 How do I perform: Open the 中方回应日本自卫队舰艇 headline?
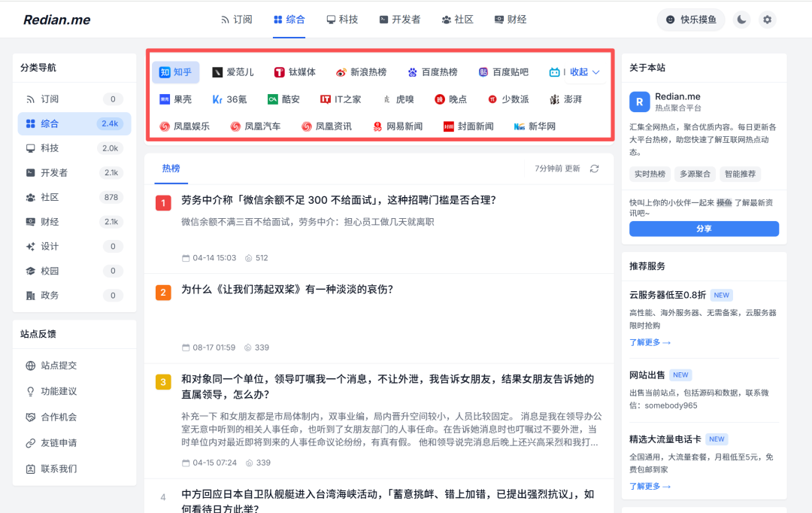[x=387, y=501]
